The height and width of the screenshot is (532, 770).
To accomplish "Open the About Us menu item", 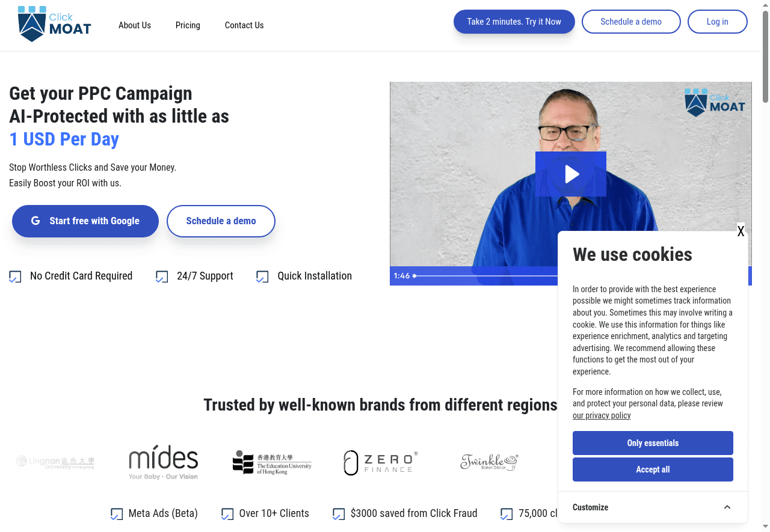I will tap(135, 25).
